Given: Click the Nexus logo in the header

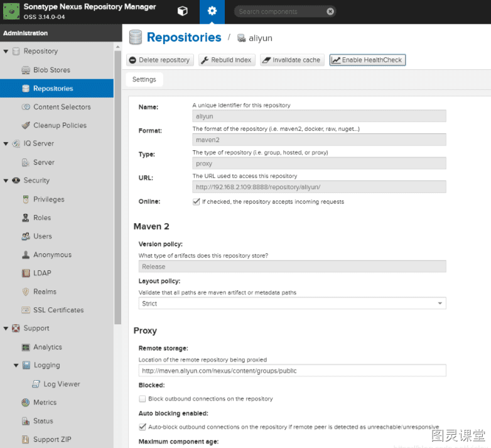Looking at the screenshot, I should point(11,11).
